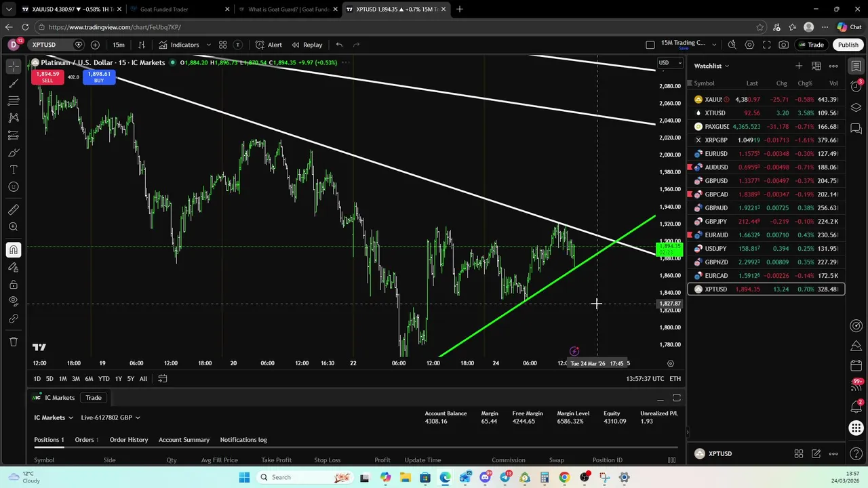This screenshot has height=488, width=868.
Task: Open the candlestick chart type selector
Action: [x=142, y=45]
